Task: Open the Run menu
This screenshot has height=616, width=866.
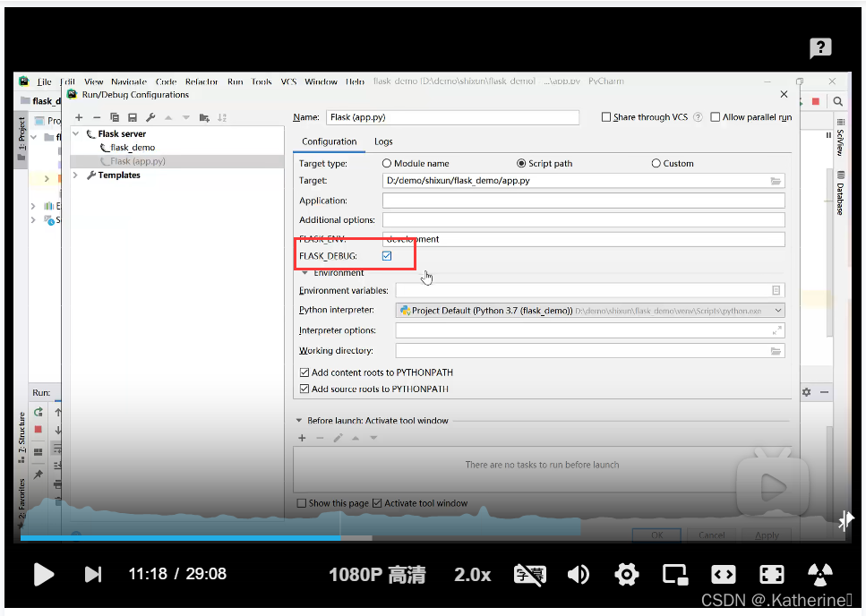Action: 235,81
